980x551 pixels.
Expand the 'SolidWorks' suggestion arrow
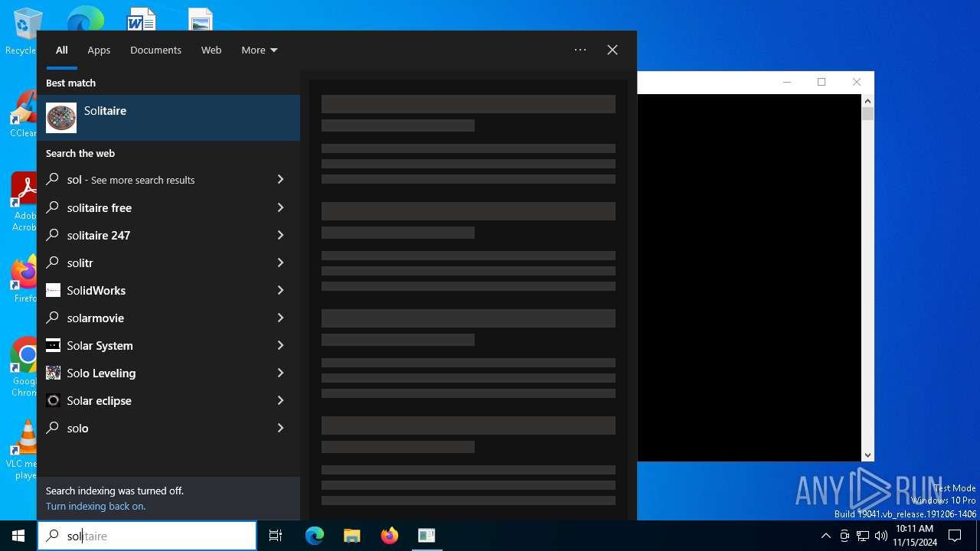[280, 290]
